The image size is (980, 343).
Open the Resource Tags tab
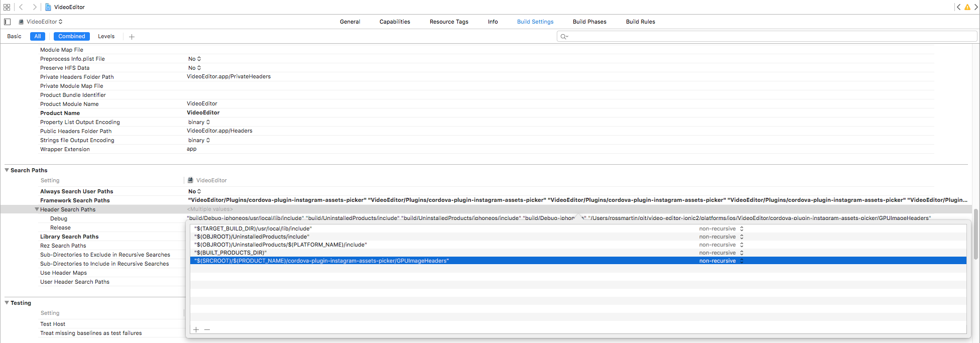coord(449,22)
